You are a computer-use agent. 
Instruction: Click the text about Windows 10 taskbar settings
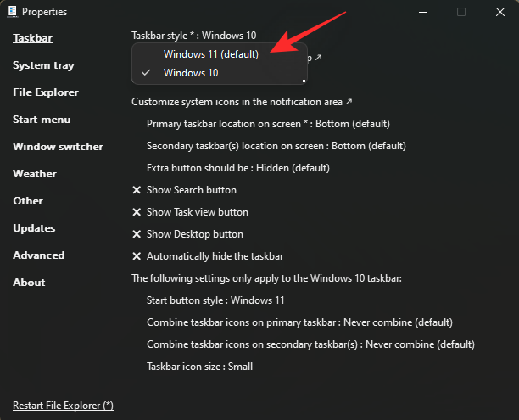click(266, 278)
